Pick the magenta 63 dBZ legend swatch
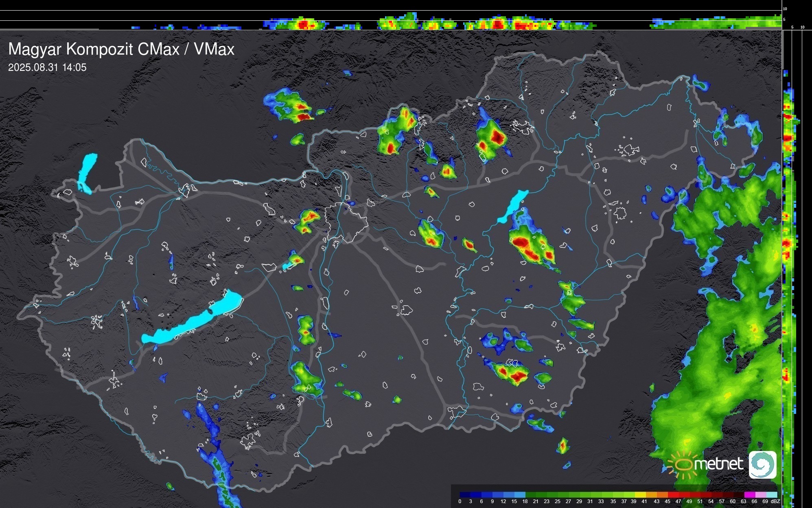Image resolution: width=812 pixels, height=508 pixels. 749,495
